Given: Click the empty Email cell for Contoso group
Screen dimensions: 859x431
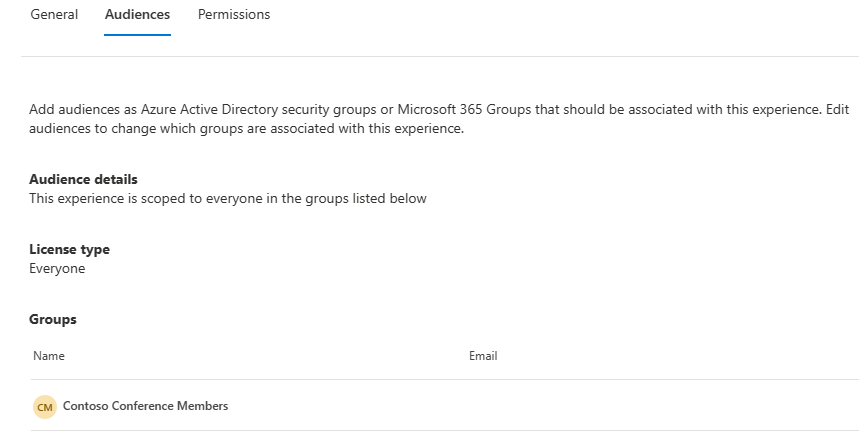Looking at the screenshot, I should (600, 406).
